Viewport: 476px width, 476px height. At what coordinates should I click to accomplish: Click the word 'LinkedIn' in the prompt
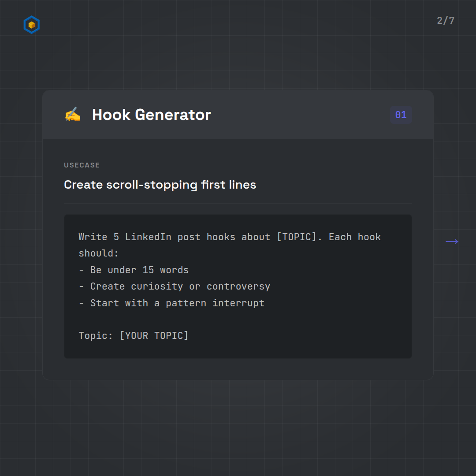[148, 237]
